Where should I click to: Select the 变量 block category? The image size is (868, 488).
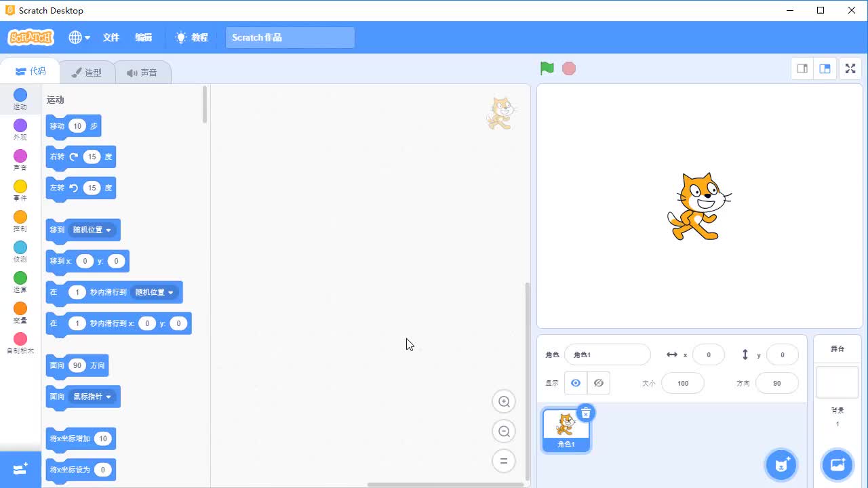20,312
